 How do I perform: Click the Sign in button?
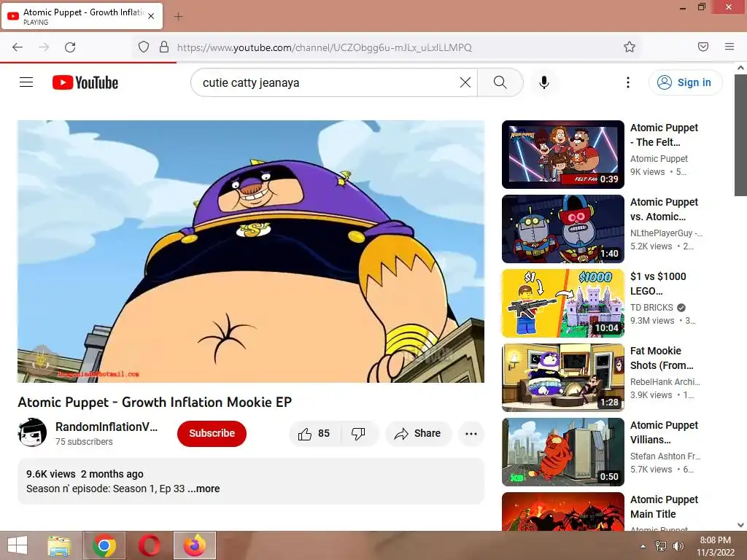tap(685, 82)
